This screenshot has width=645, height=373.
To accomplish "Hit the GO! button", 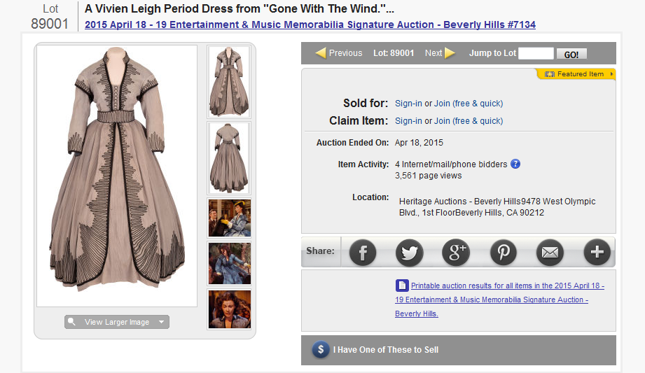I will [571, 54].
